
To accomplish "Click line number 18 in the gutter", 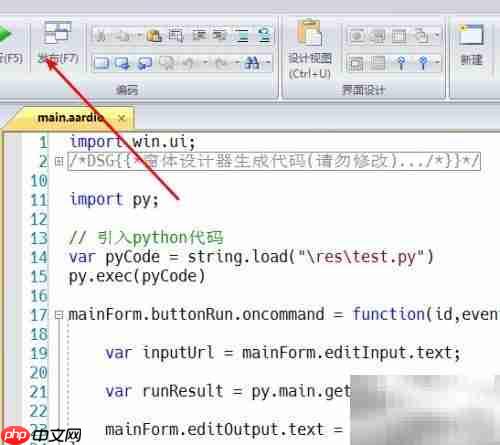I will click(39, 334).
